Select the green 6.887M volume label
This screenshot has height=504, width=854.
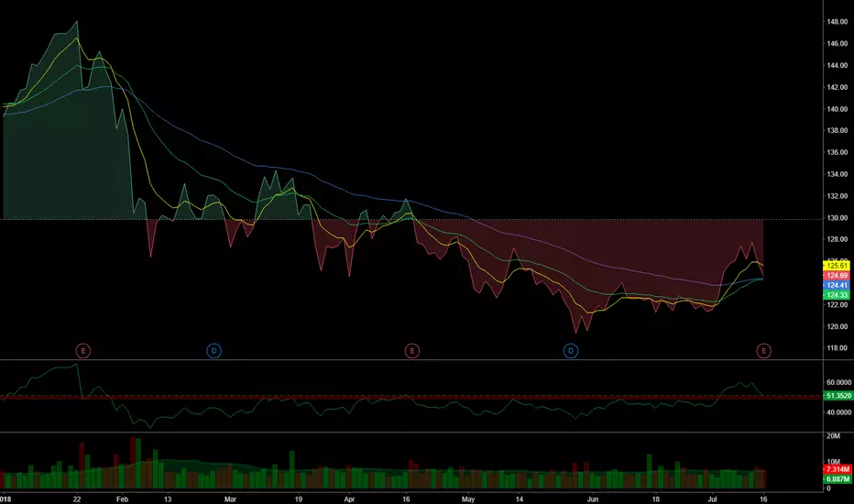838,479
